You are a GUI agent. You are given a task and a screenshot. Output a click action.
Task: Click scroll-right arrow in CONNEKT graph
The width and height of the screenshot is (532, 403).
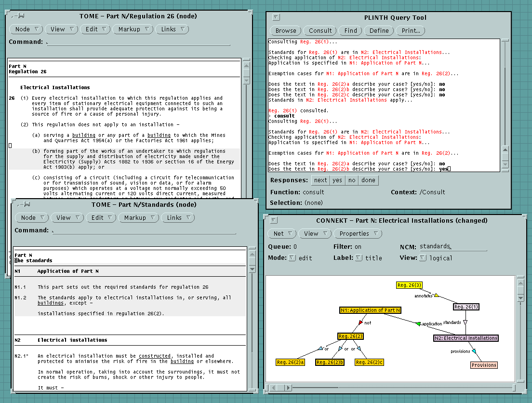point(288,388)
